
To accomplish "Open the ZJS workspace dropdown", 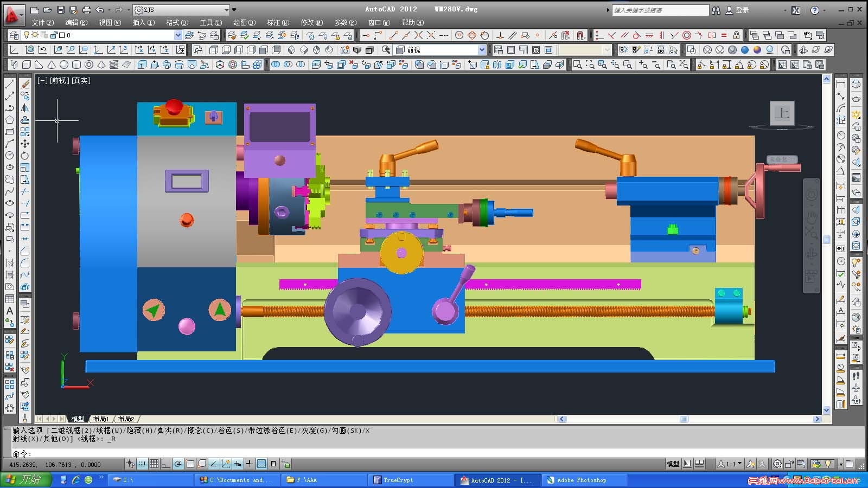I will point(227,10).
